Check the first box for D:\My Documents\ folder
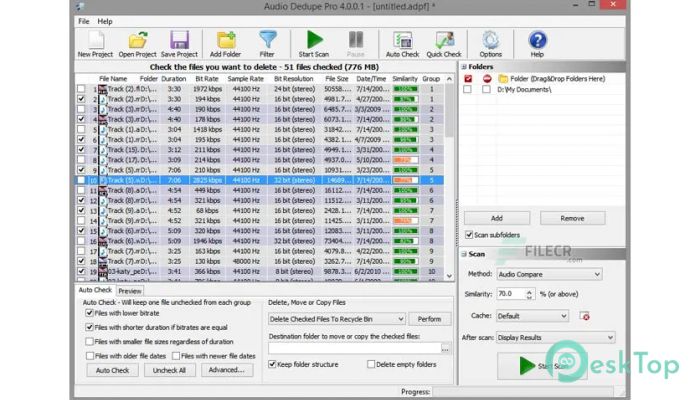 tap(467, 89)
